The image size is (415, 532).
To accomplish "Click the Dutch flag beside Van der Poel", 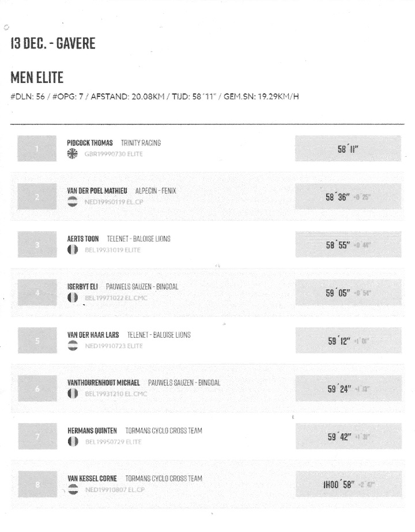I will (73, 202).
